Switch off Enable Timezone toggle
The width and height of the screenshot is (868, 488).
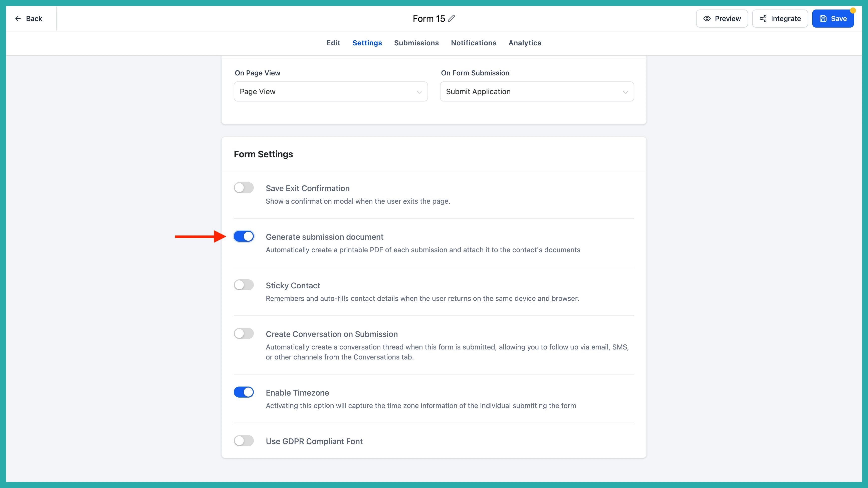pos(244,392)
